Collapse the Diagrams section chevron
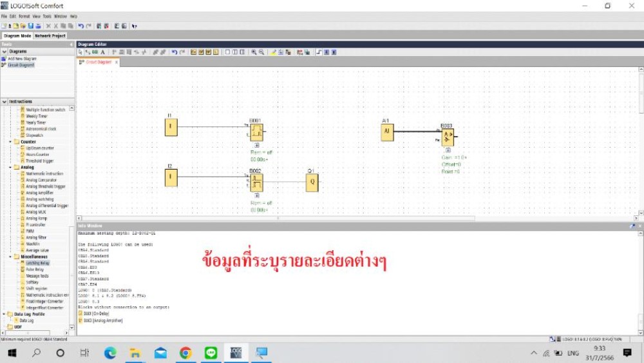The width and height of the screenshot is (644, 363). point(5,52)
